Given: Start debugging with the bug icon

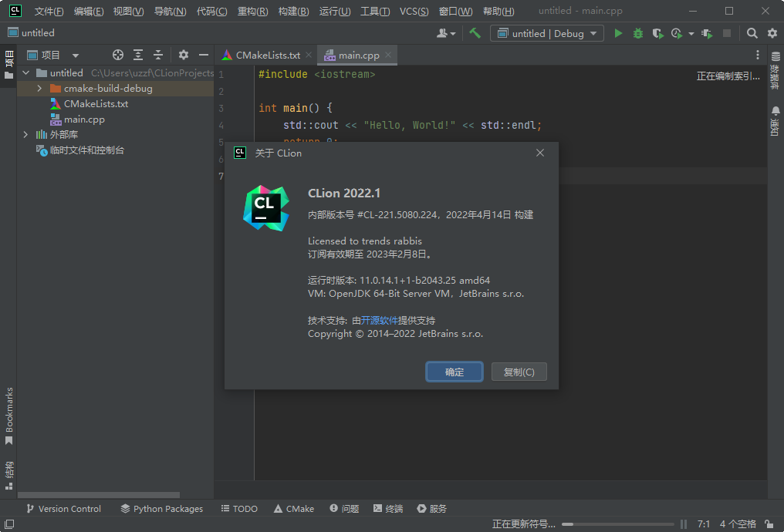Looking at the screenshot, I should point(638,33).
